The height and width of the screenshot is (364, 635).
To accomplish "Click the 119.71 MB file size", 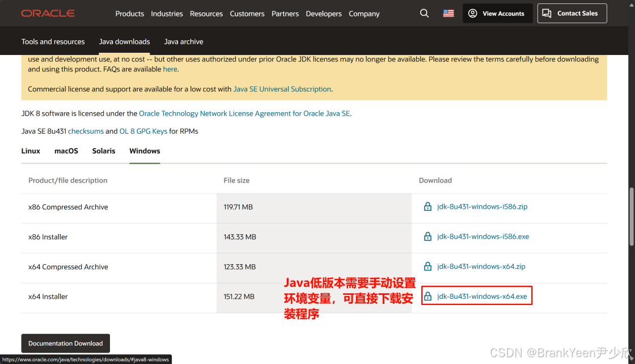I will (x=238, y=207).
